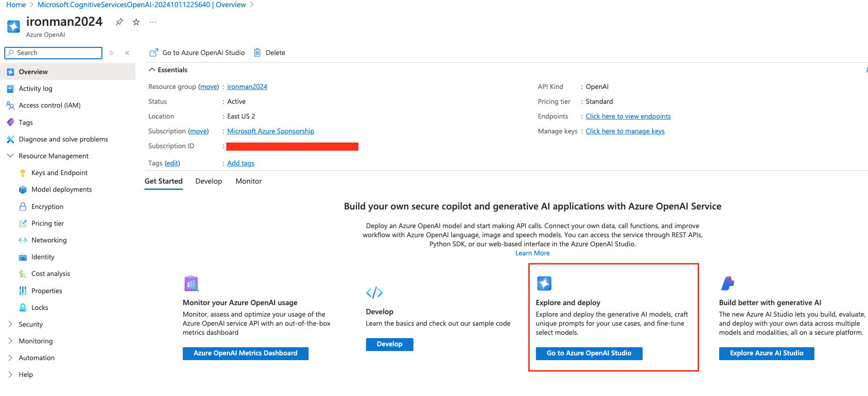The height and width of the screenshot is (396, 868).
Task: Expand the Automation group
Action: [x=11, y=358]
